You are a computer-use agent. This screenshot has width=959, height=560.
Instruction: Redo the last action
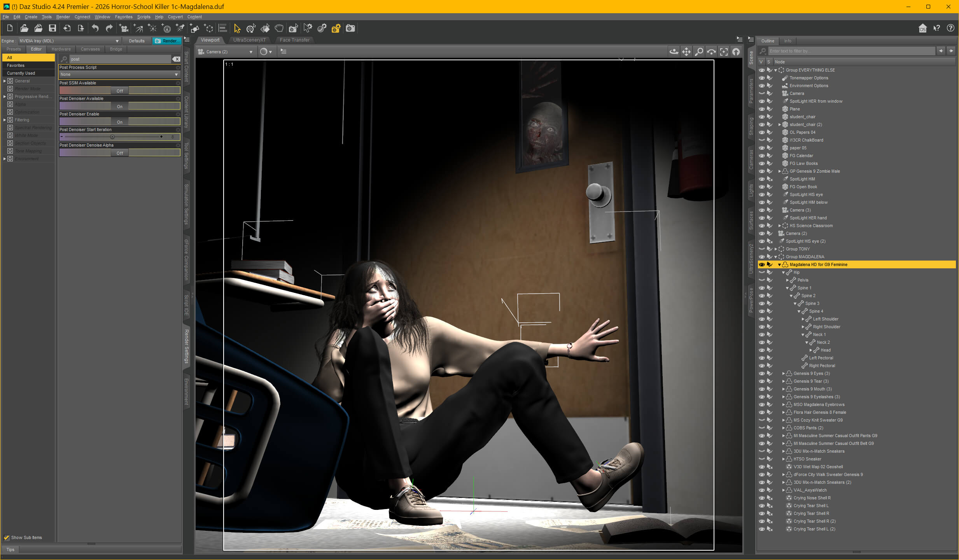[x=109, y=28]
